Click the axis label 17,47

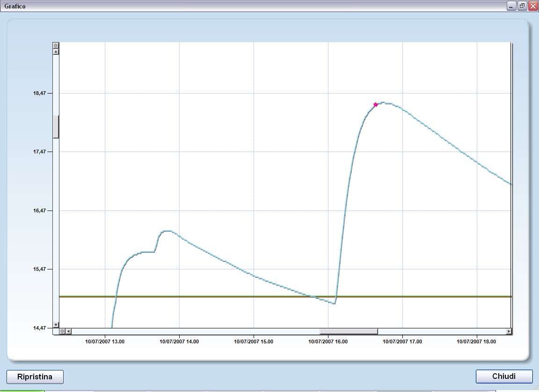pyautogui.click(x=39, y=152)
